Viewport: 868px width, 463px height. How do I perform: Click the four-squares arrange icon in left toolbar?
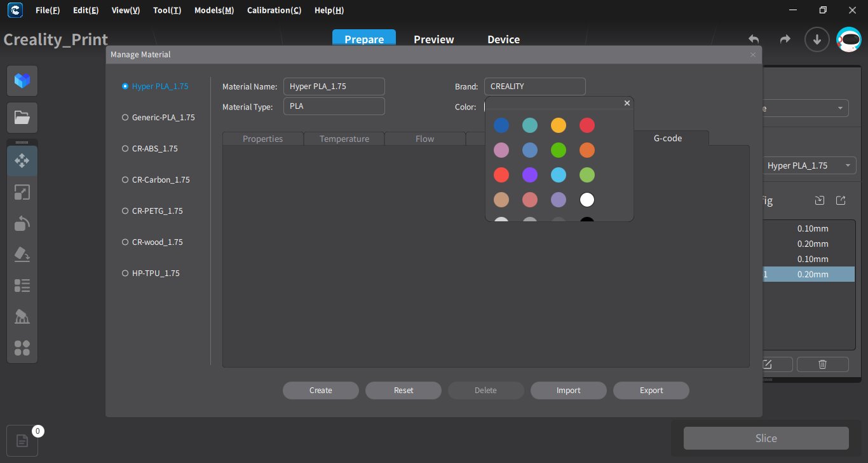tap(22, 348)
